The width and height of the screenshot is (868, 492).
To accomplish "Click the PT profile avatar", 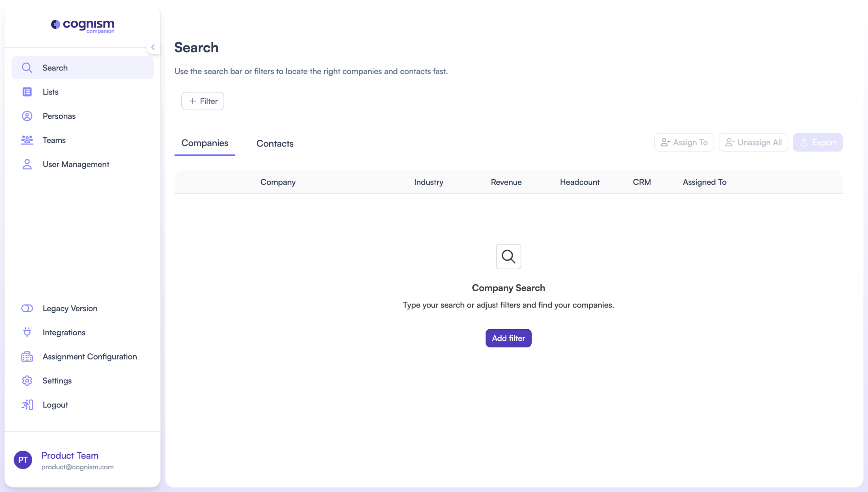I will tap(23, 460).
